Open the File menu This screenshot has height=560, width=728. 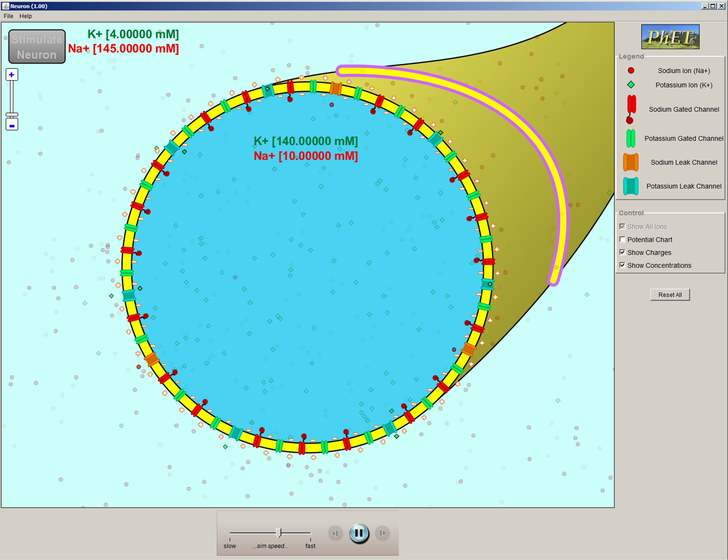point(8,16)
